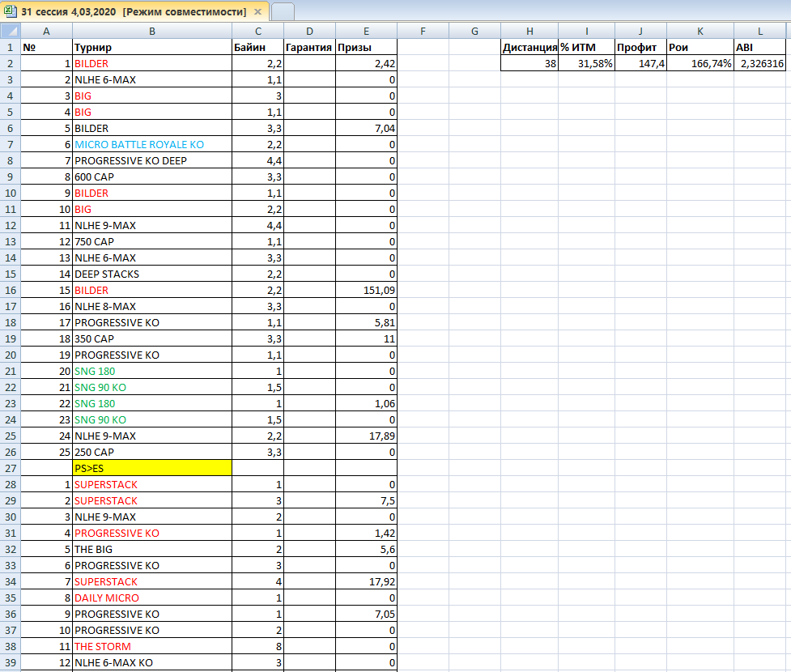Select the buy-in value 8 for THE STORM
Image resolution: width=791 pixels, height=672 pixels.
257,646
